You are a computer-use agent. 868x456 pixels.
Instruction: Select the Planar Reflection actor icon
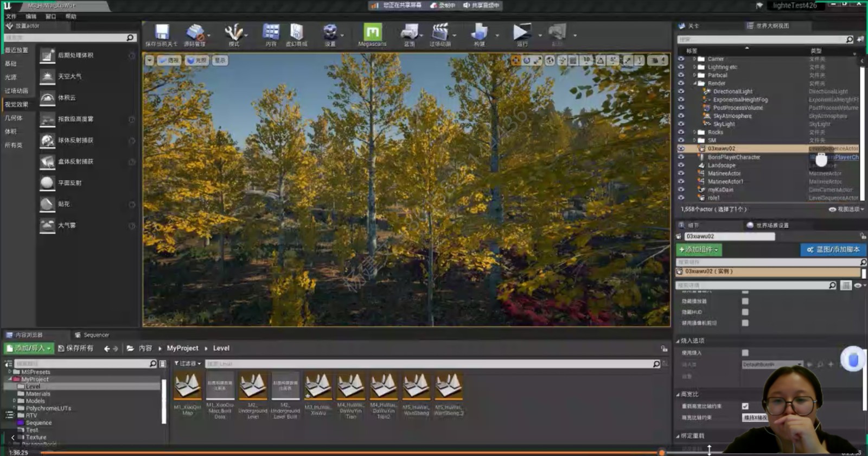click(x=48, y=183)
